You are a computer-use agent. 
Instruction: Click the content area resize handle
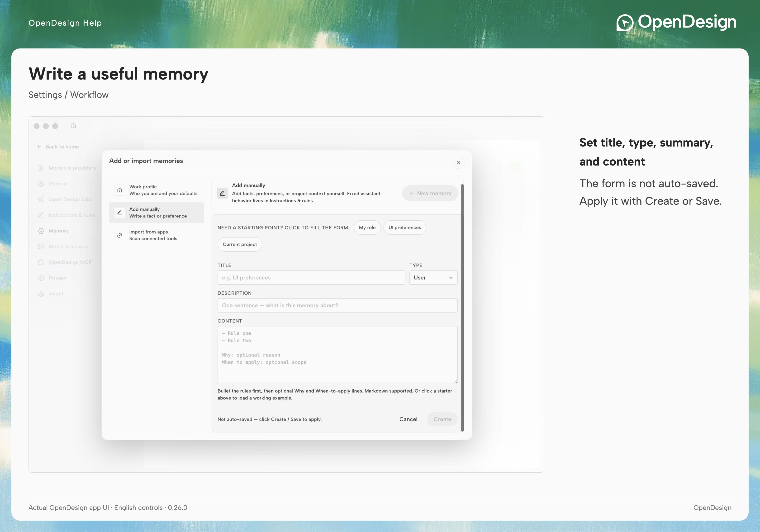point(456,382)
